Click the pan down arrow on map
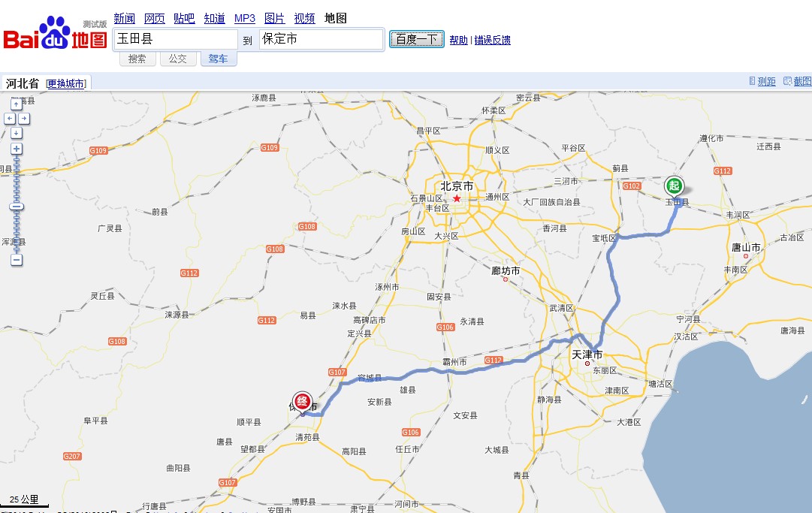Screen dimensions: 812x513 (17, 133)
